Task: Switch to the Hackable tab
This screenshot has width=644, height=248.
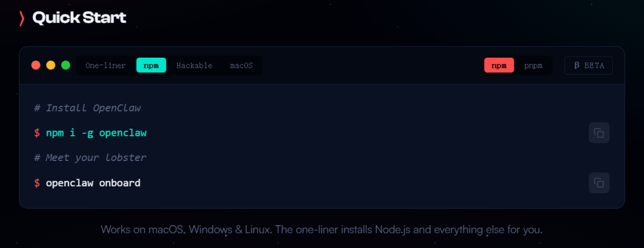Action: point(194,66)
